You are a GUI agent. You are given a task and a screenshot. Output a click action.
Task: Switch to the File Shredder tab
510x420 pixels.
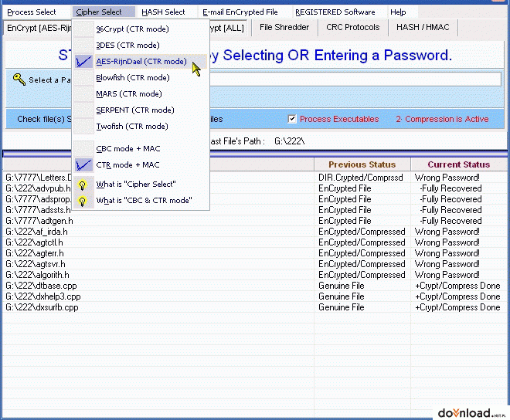(x=284, y=27)
